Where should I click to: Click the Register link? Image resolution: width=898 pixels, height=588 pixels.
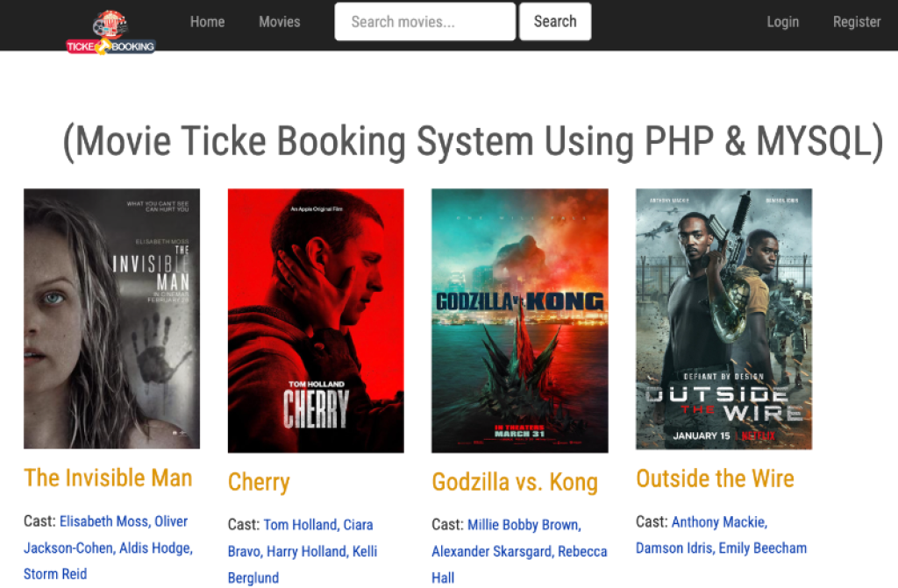pos(857,22)
